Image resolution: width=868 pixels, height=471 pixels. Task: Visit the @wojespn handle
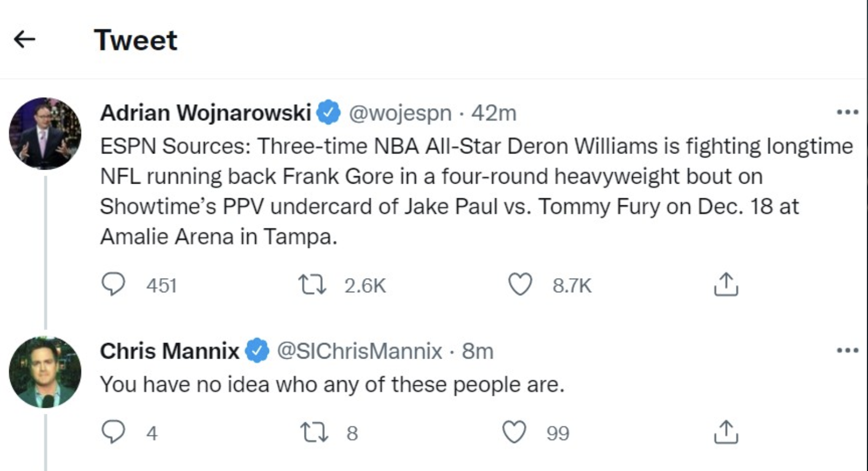(x=400, y=113)
